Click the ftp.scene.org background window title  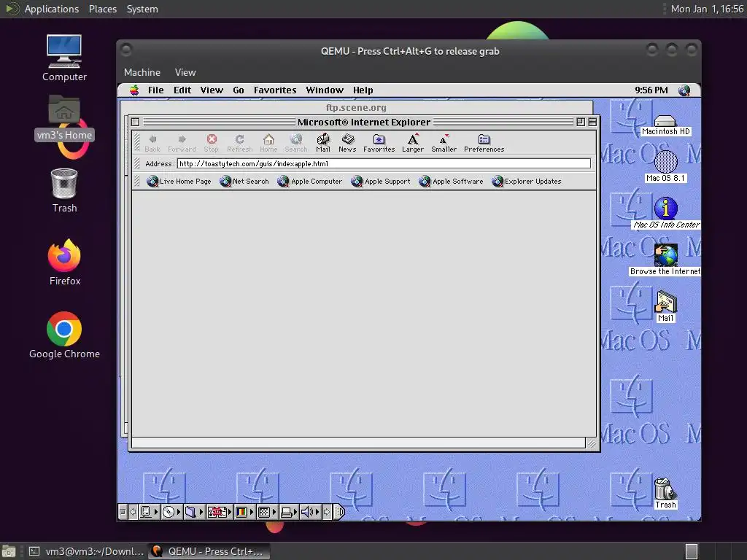click(x=356, y=108)
